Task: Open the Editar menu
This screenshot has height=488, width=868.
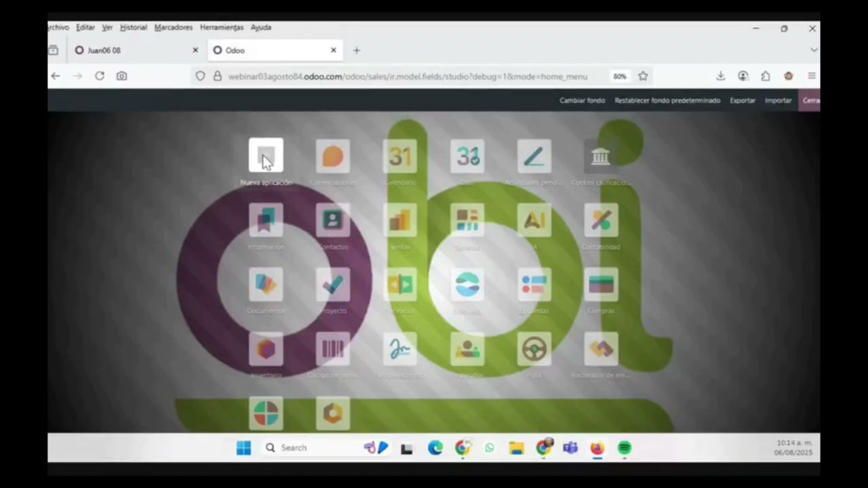Action: point(85,27)
